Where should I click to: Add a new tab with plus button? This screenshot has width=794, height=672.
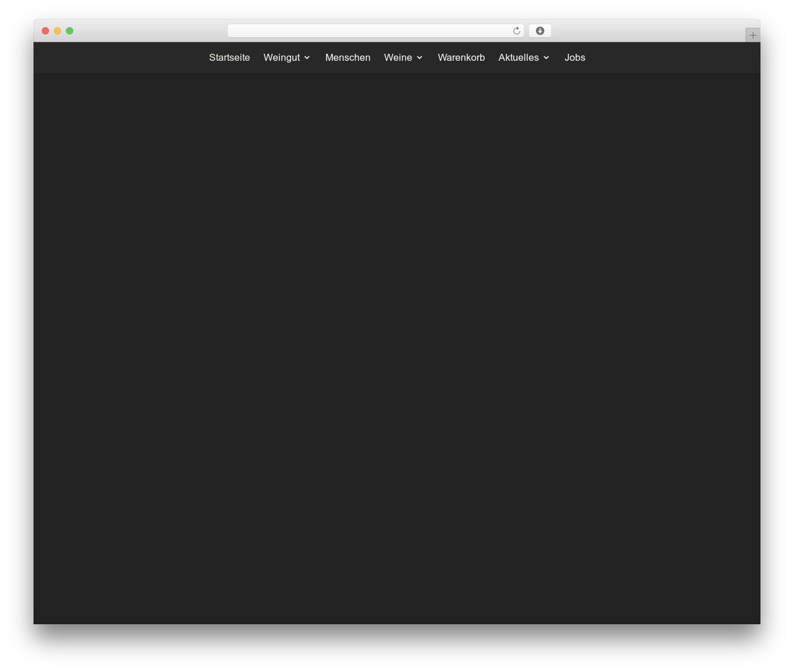752,35
